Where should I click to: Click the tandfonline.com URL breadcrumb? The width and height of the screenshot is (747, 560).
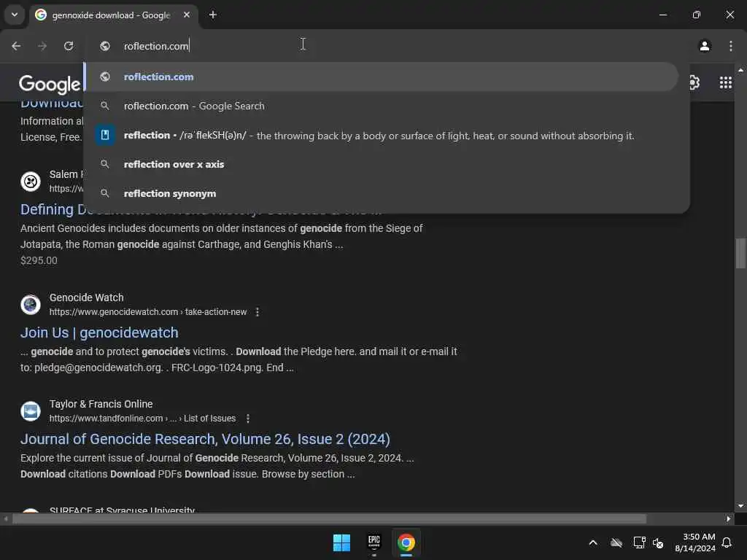142,419
